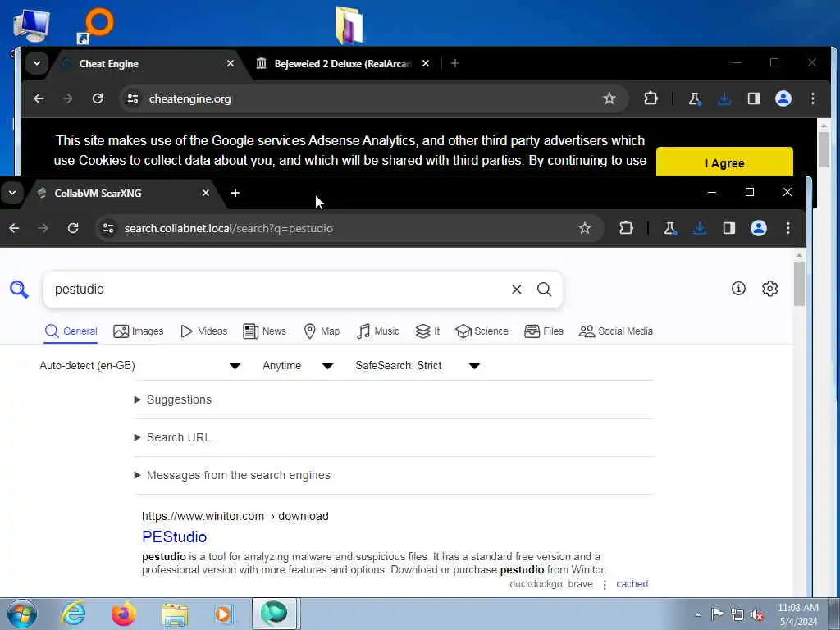Click the SearXNG magnifier logo
840x630 pixels.
click(19, 290)
